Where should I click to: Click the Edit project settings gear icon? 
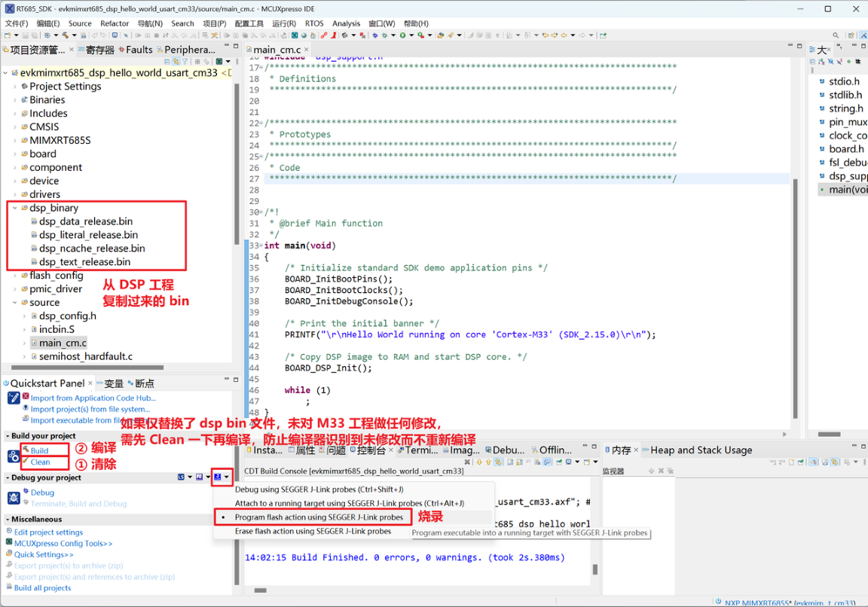click(x=8, y=532)
